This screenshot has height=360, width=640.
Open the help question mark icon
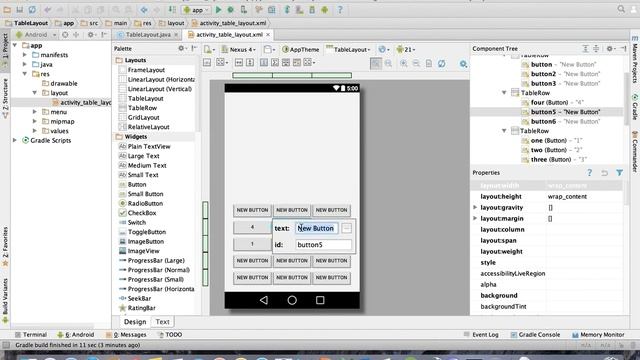340,10
